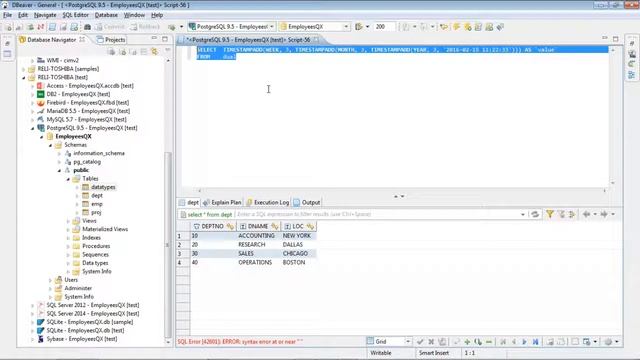Select the dept results tab
The width and height of the screenshot is (640, 360).
click(x=189, y=202)
